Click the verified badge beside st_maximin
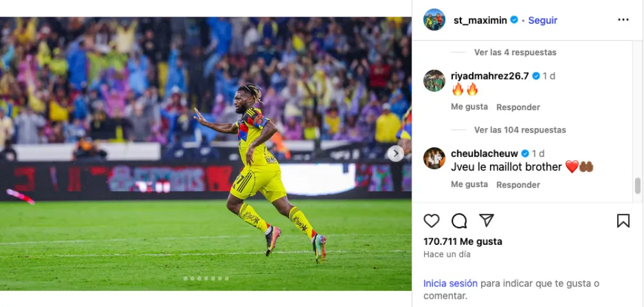 [514, 20]
